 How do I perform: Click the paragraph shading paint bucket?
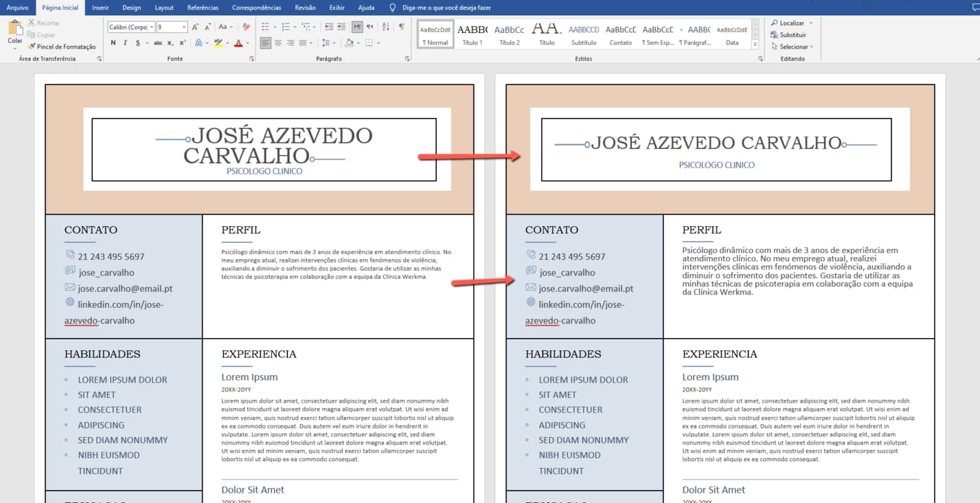tap(349, 43)
